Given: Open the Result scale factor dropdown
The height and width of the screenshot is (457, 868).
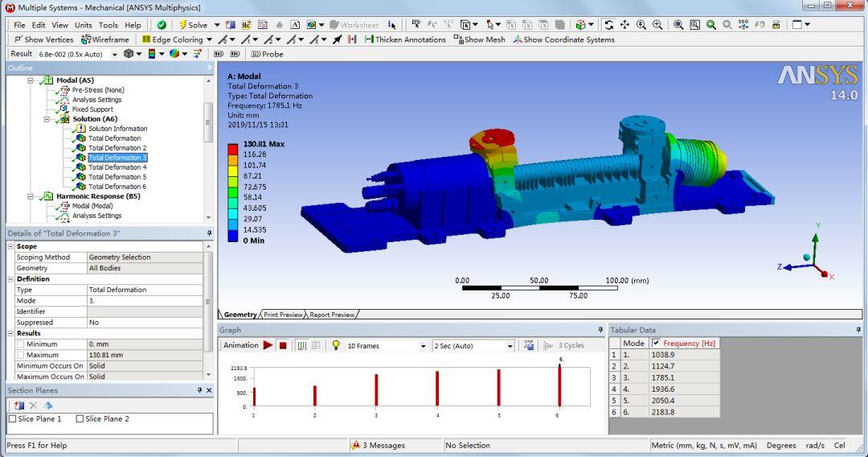Looking at the screenshot, I should point(115,54).
